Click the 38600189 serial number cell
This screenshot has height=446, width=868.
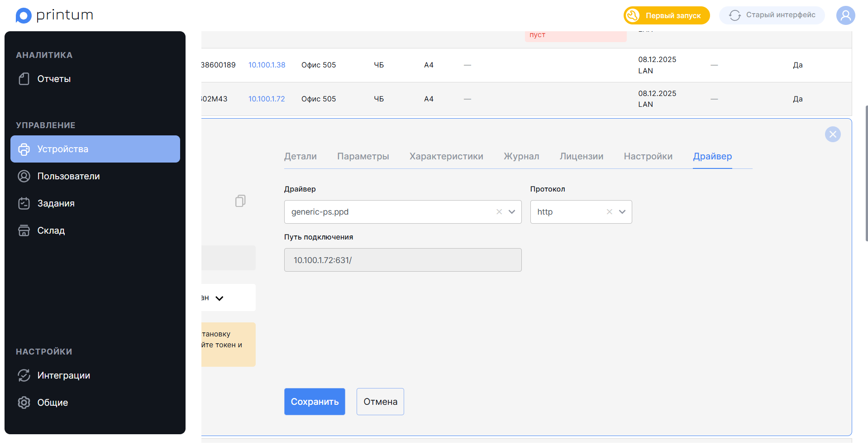[219, 65]
